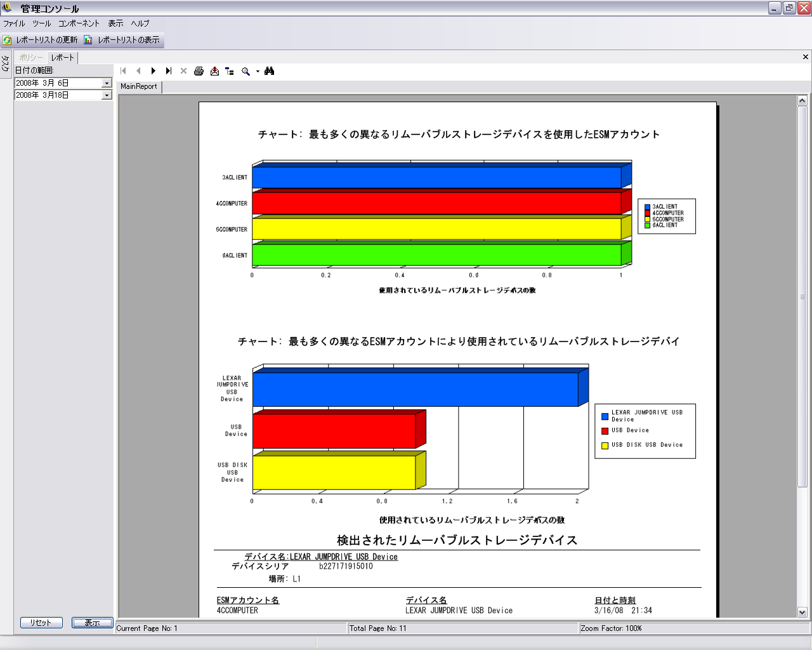
Task: Open text search with the binoculars icon
Action: tap(270, 71)
